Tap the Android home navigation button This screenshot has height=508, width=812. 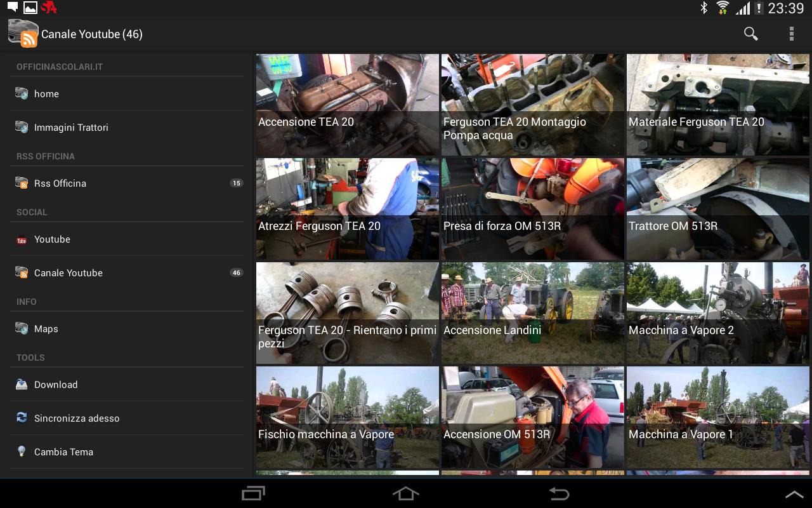406,493
